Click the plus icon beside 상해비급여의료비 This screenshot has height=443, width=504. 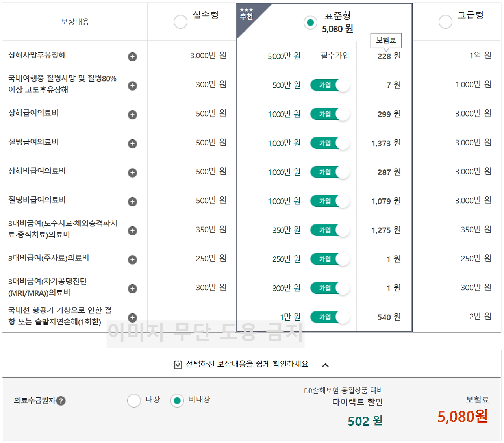pos(132,172)
